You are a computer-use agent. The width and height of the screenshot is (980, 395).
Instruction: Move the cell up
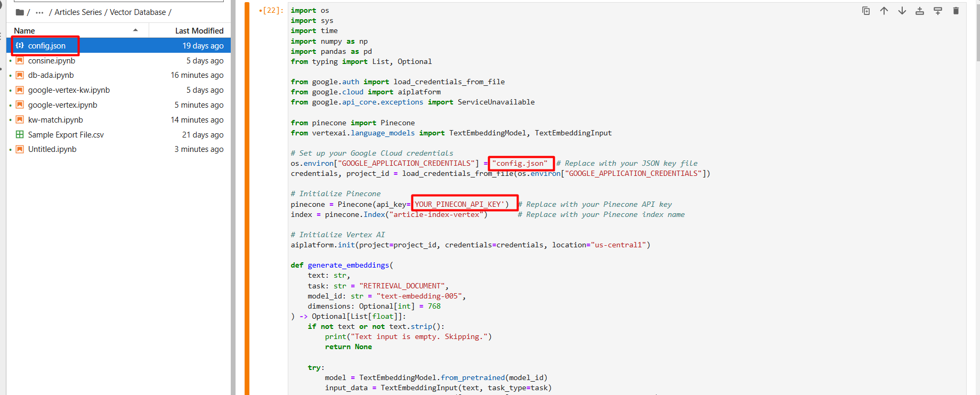(x=884, y=11)
